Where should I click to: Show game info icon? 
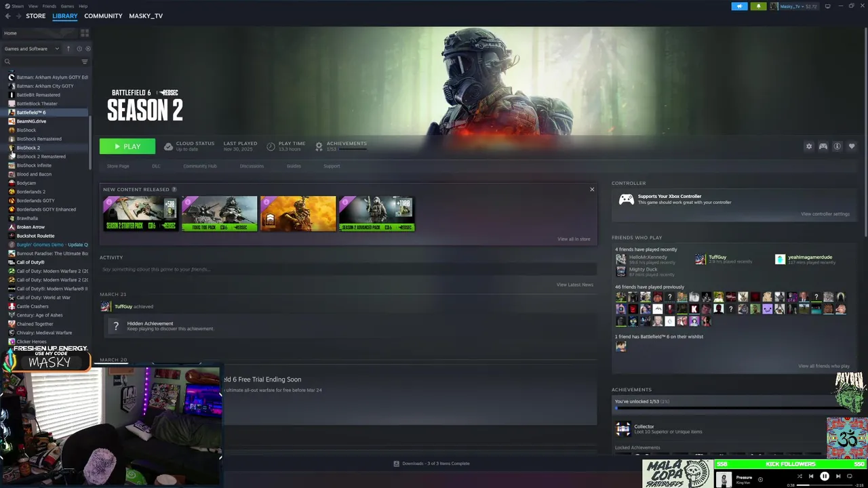837,146
